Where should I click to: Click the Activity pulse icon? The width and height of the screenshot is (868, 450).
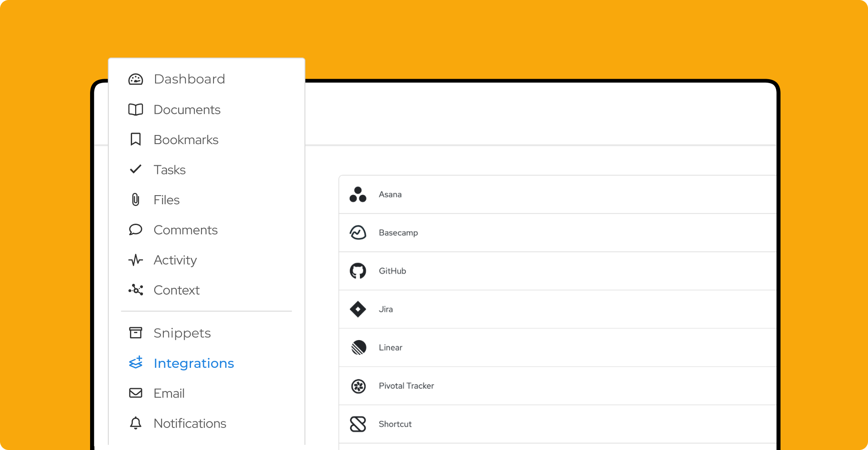tap(136, 260)
